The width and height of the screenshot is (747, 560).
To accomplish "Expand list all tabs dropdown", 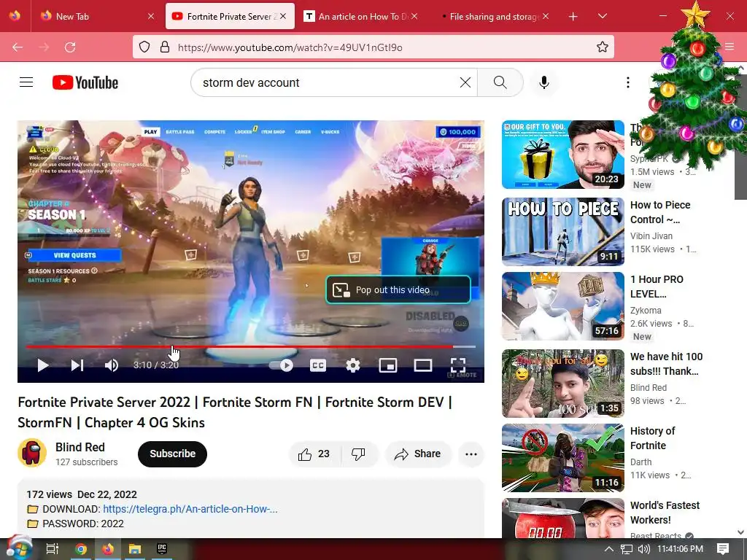I will point(602,16).
